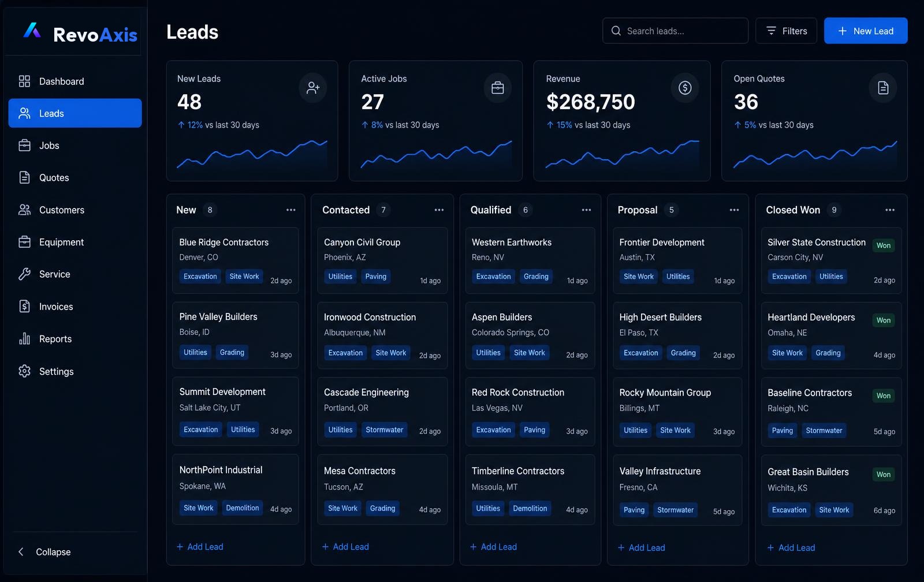Click the document icon on Open Quotes card
The image size is (924, 582).
pyautogui.click(x=883, y=88)
